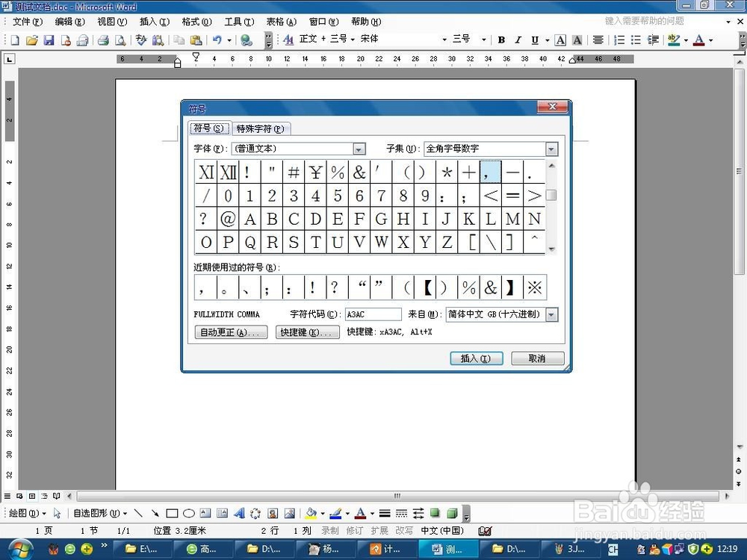This screenshot has width=747, height=560.
Task: Click the Open folder toolbar icon
Action: 32,40
